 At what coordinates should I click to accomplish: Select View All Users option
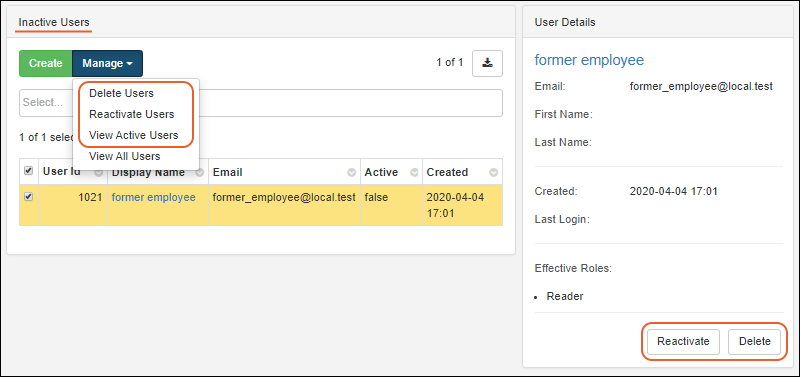tap(124, 156)
